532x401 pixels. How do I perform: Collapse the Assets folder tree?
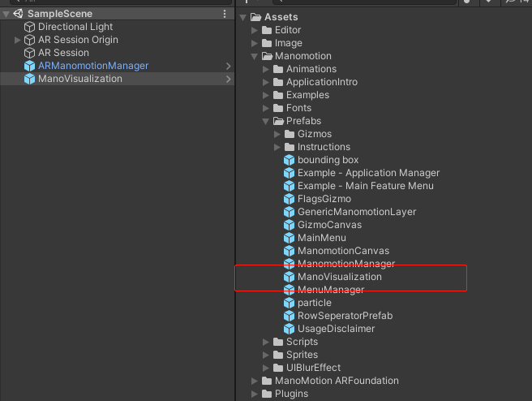(243, 17)
